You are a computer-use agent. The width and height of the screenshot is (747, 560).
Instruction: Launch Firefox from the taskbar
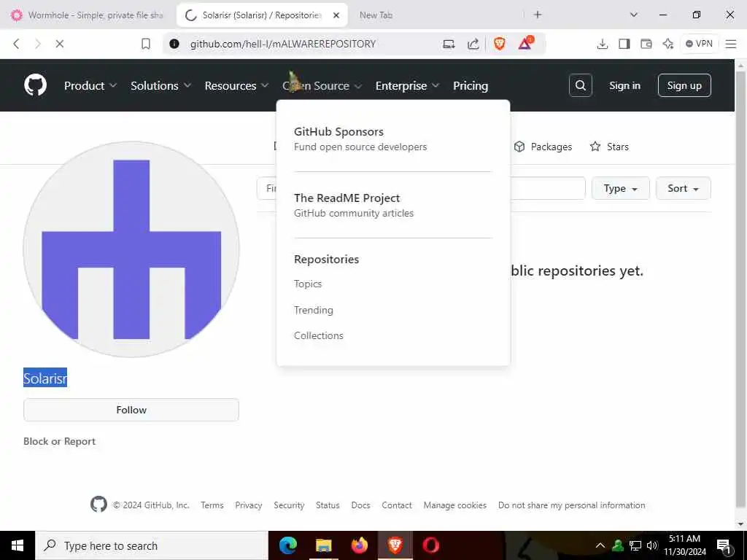(x=359, y=545)
